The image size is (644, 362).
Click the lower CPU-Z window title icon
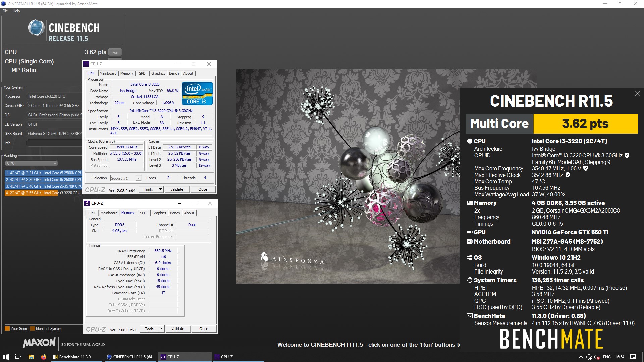click(87, 203)
